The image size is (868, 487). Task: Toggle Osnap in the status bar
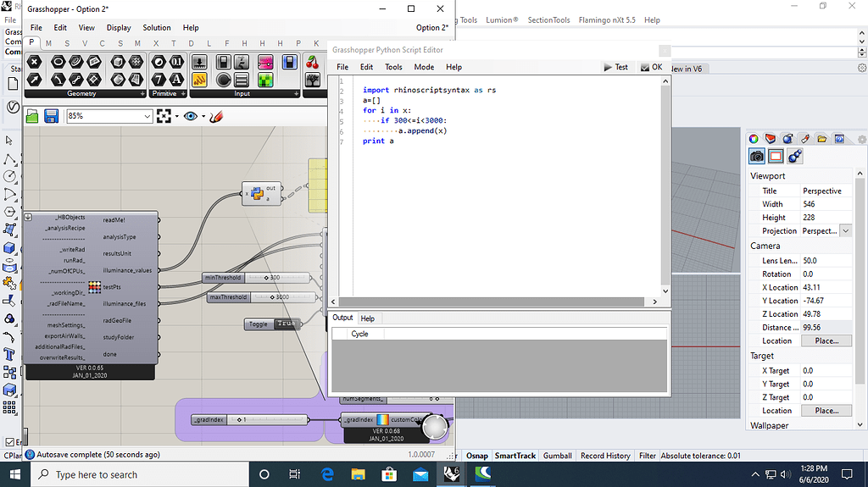[x=477, y=456]
